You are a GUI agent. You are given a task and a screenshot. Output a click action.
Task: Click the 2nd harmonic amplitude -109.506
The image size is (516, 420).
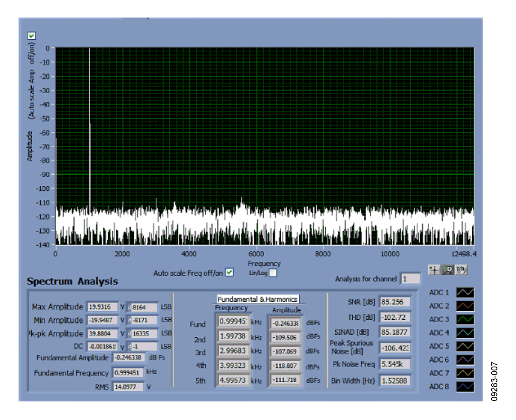(285, 337)
